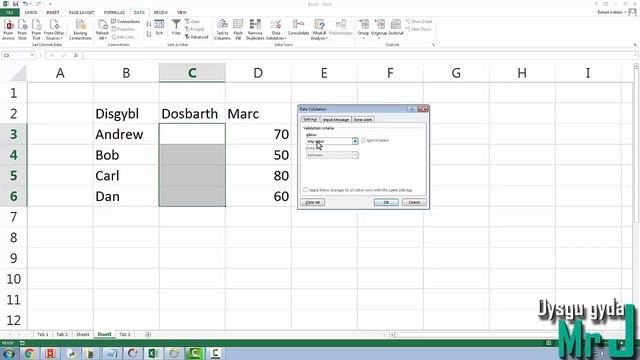Add a new sheet with plus button
Screen dimensions: 640x360
(148, 334)
